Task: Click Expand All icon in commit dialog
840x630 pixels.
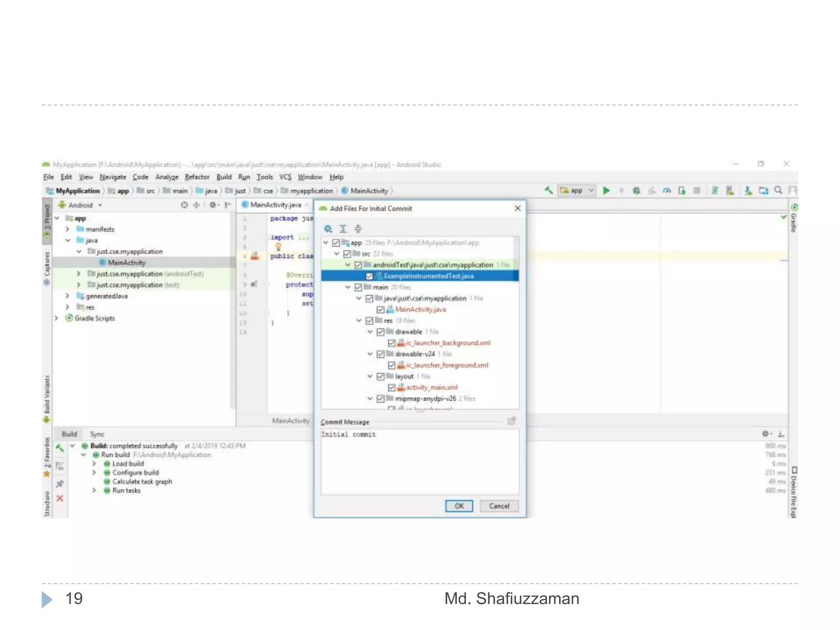Action: click(x=343, y=229)
